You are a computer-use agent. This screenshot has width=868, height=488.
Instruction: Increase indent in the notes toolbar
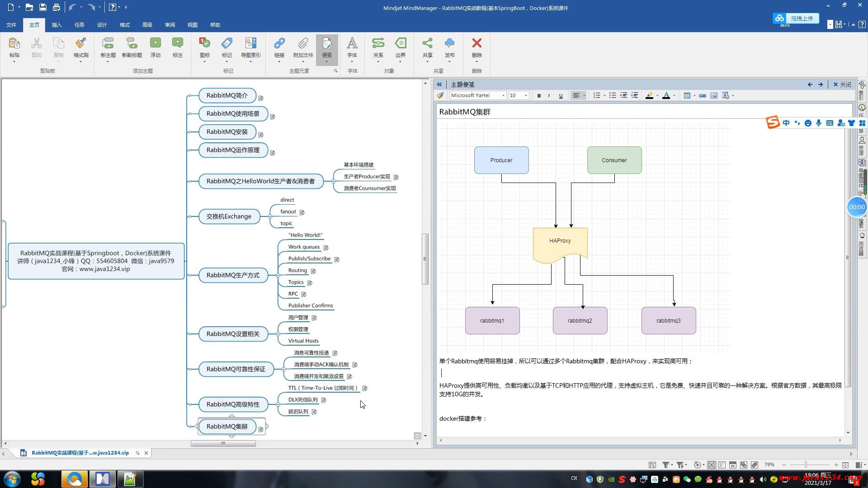tap(635, 95)
